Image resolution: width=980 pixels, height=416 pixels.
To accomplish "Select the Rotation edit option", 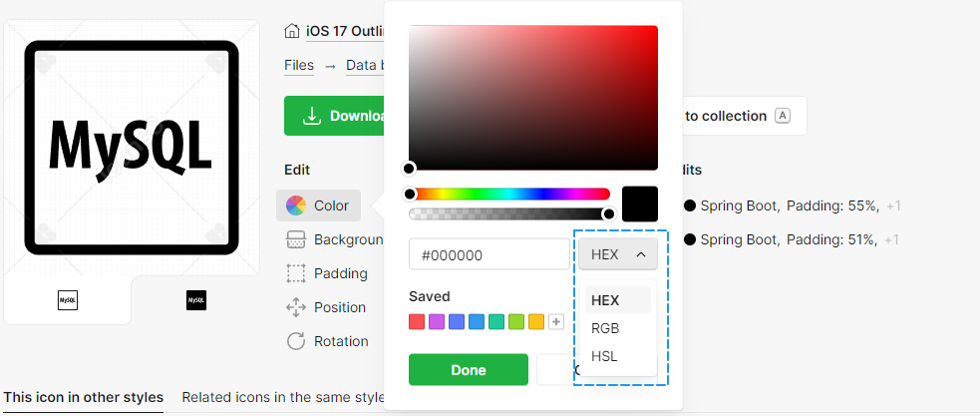I will [x=327, y=341].
